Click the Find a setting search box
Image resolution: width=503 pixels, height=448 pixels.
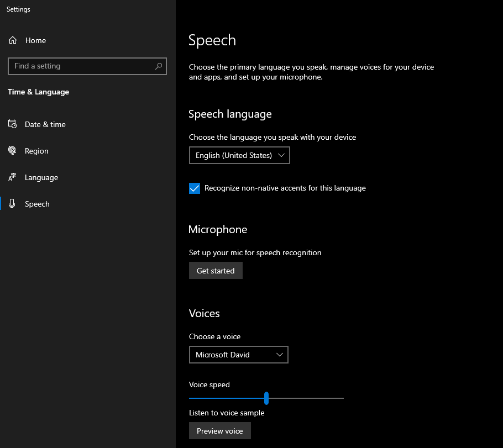coord(83,66)
